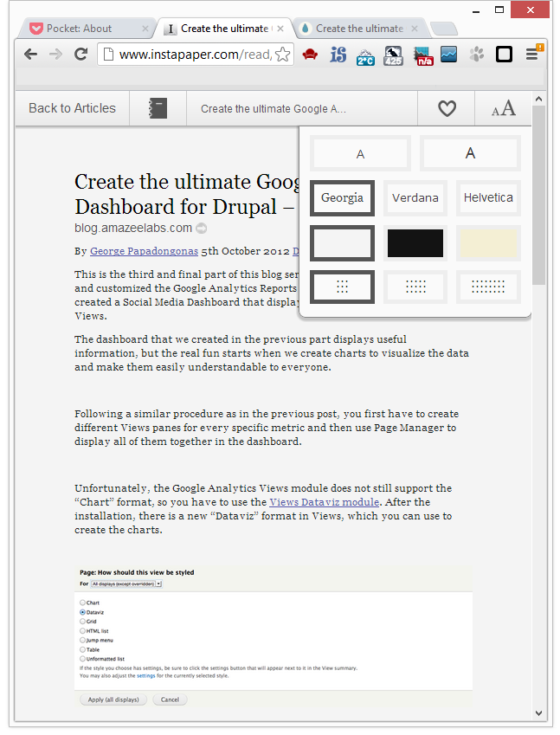Click the blue 'iS' extension icon
This screenshot has width=560, height=735.
click(x=338, y=55)
